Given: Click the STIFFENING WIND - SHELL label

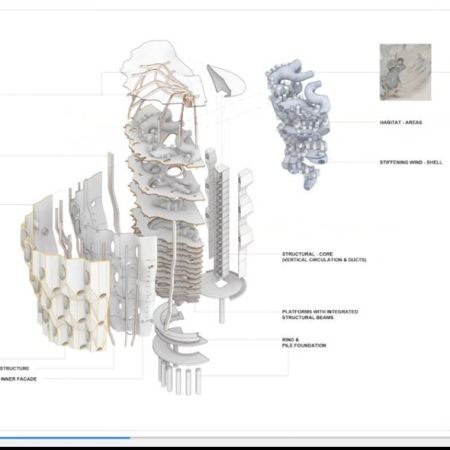Looking at the screenshot, I should point(411,162).
